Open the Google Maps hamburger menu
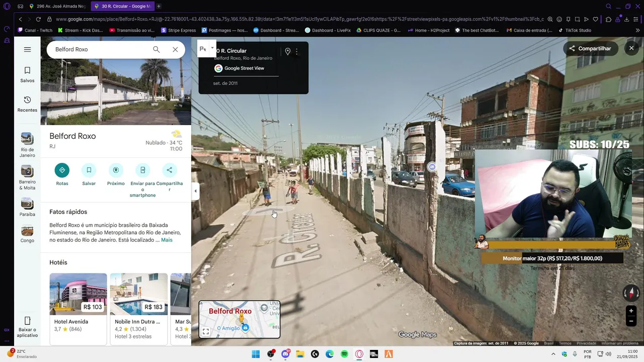 [x=27, y=49]
